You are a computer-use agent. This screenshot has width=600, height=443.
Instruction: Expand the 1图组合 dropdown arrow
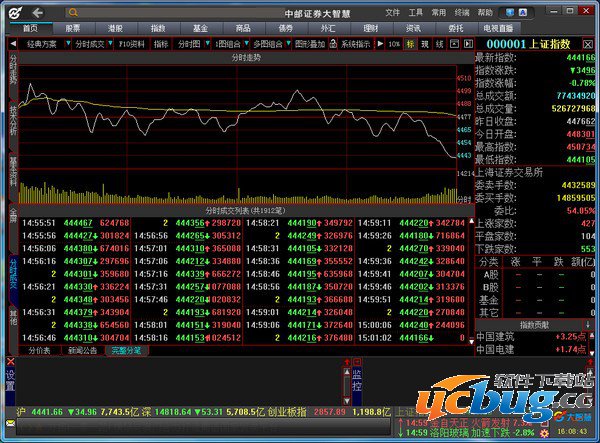[246, 44]
